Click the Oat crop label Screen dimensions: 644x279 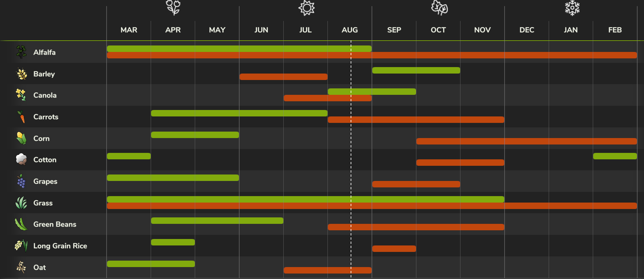pos(40,267)
